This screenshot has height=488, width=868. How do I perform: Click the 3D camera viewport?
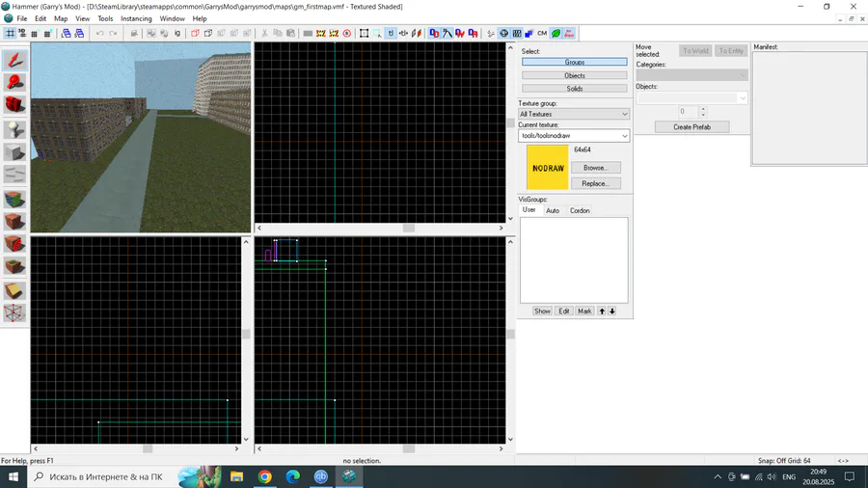click(x=141, y=137)
